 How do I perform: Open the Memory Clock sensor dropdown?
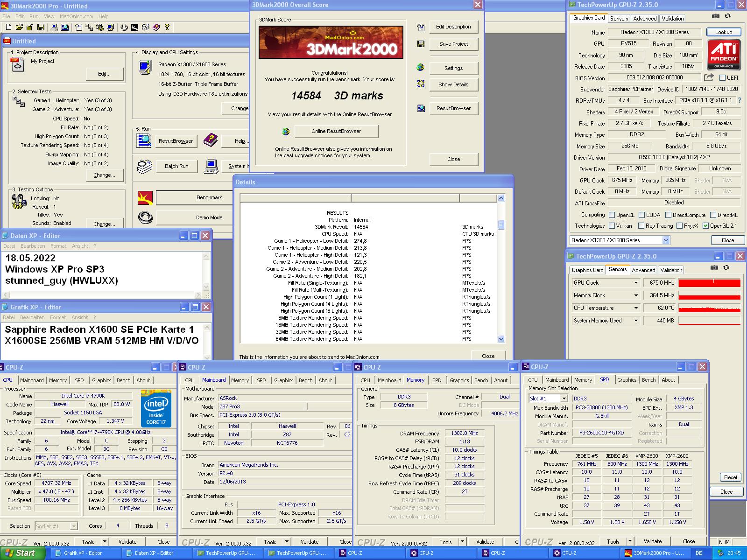click(x=635, y=295)
